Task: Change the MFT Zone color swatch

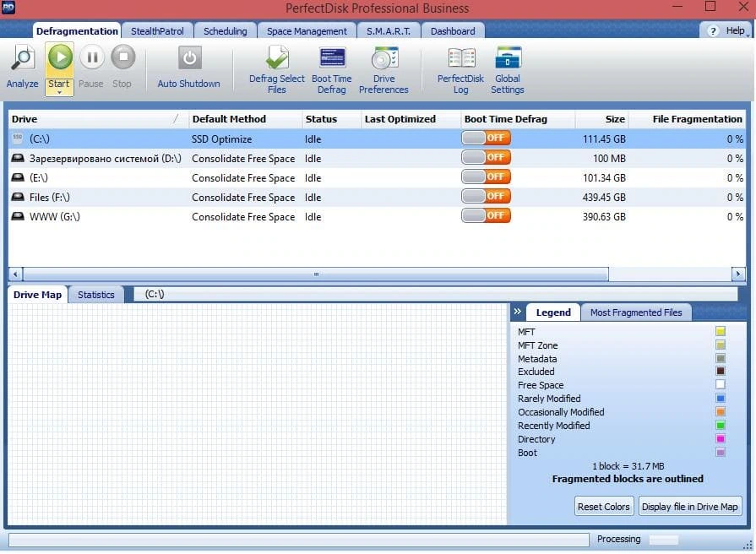Action: tap(721, 345)
